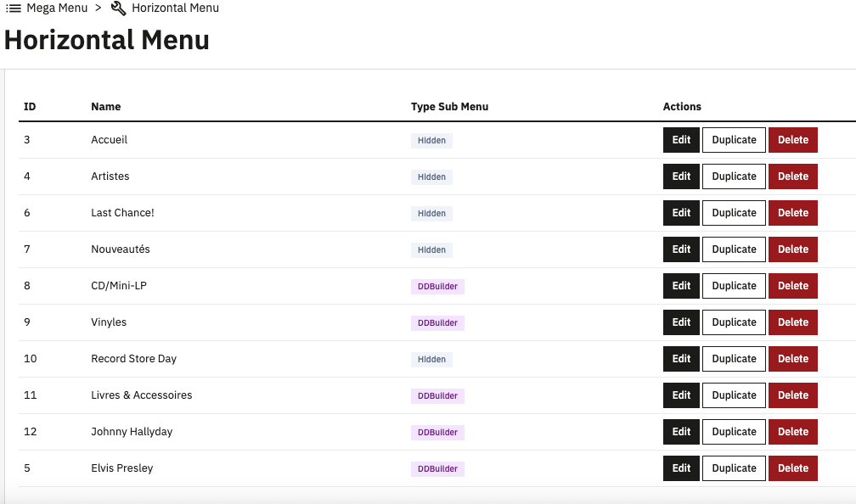The height and width of the screenshot is (504, 856).
Task: Click the DDBuilder badge for Vinyles
Action: (437, 323)
